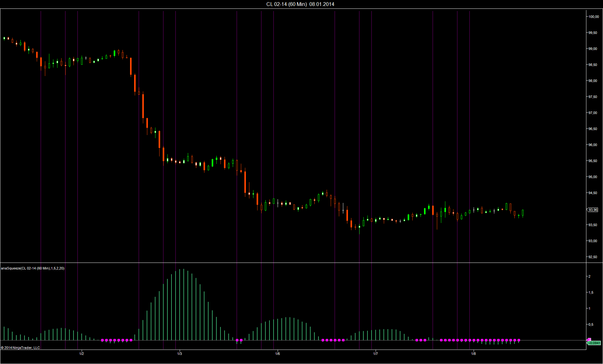This screenshot has width=603, height=364.
Task: Click the 1/6 date label
Action: click(x=277, y=354)
